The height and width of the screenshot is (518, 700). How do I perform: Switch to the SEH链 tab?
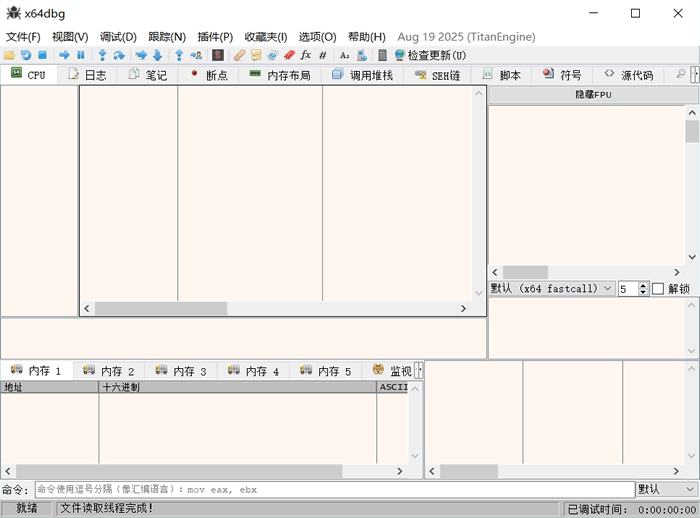click(x=438, y=75)
